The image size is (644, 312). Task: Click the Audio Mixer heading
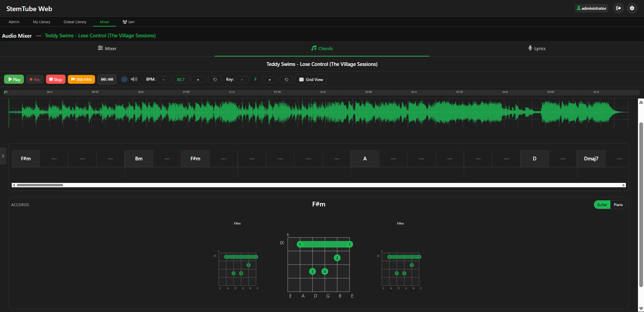click(17, 36)
